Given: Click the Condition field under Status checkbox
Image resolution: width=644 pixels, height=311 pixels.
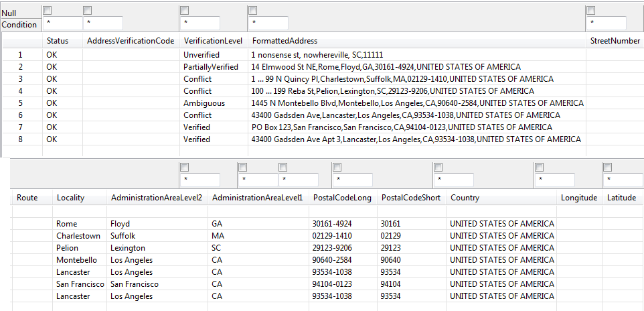Looking at the screenshot, I should (62, 24).
